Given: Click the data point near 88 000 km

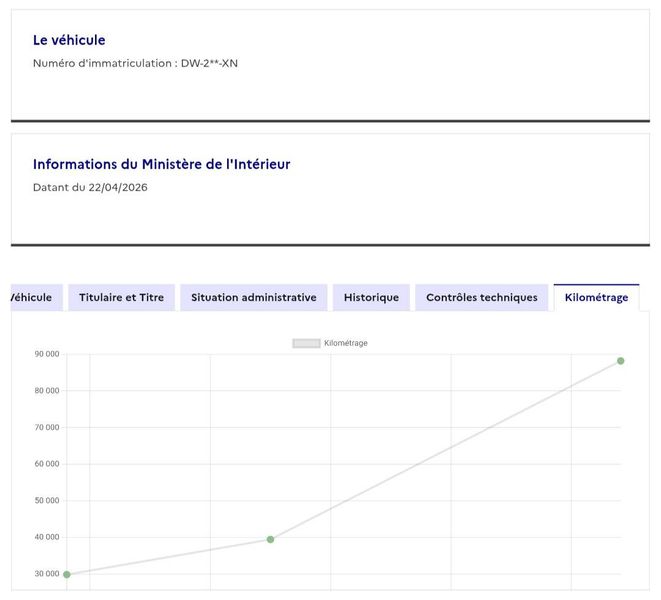Looking at the screenshot, I should tap(621, 361).
